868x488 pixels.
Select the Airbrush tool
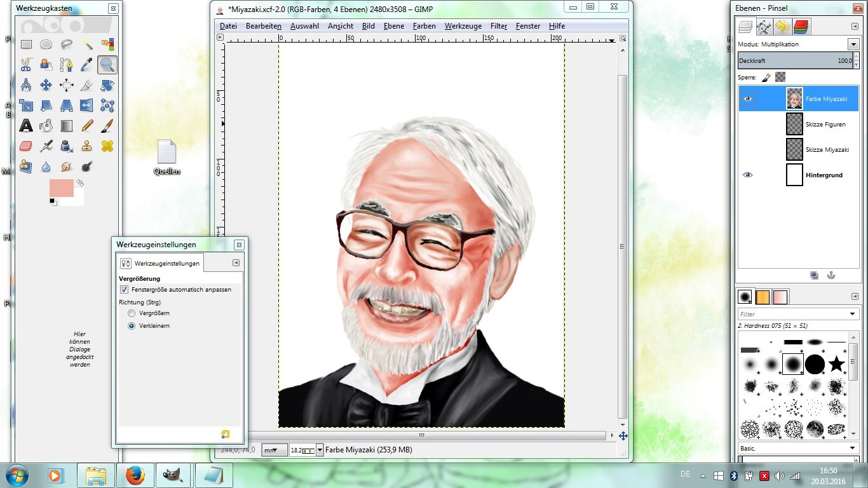46,146
